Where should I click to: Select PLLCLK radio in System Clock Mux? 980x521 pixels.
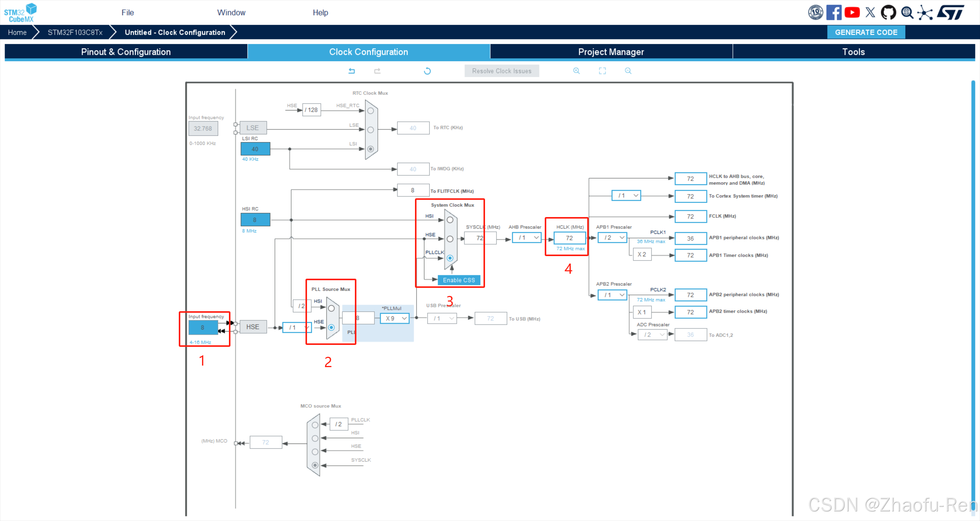[x=450, y=258]
